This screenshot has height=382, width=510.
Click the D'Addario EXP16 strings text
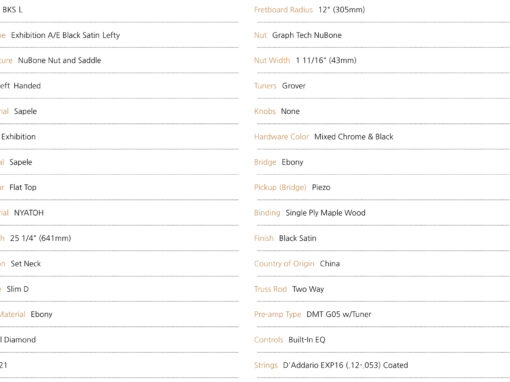click(345, 365)
